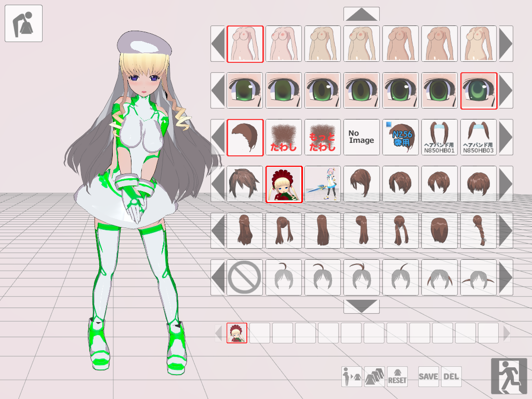Select the N756 exclusive hair item

[x=401, y=137]
